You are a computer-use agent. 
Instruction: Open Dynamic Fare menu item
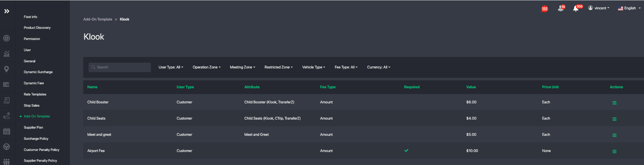[34, 83]
